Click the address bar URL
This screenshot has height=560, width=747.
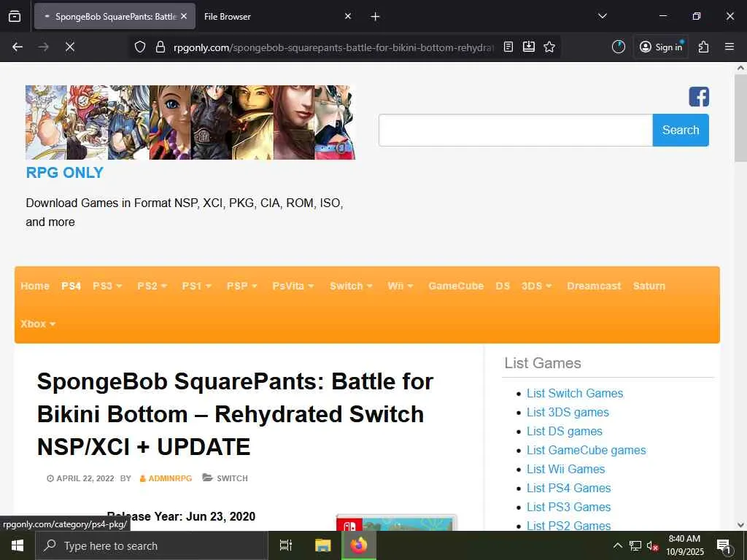coord(333,47)
